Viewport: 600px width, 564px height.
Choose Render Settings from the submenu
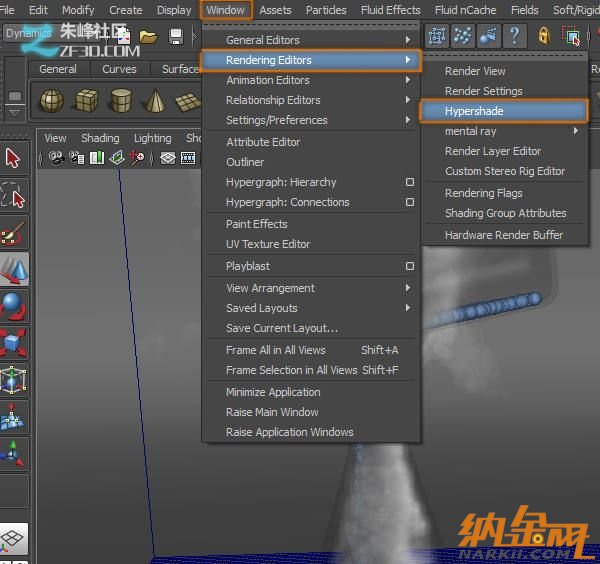coord(504,91)
